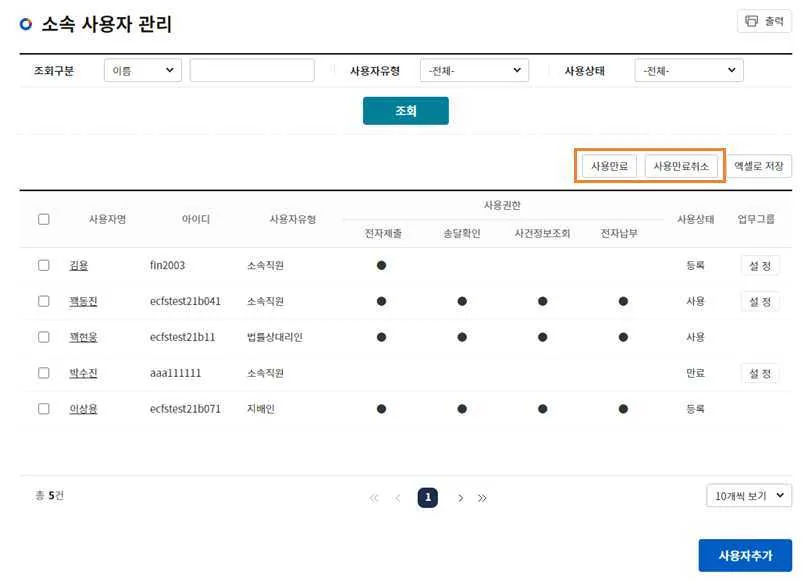Screen dimensions: 804x582
Task: Open user name link for ecfstest21b071
Action: [x=83, y=409]
